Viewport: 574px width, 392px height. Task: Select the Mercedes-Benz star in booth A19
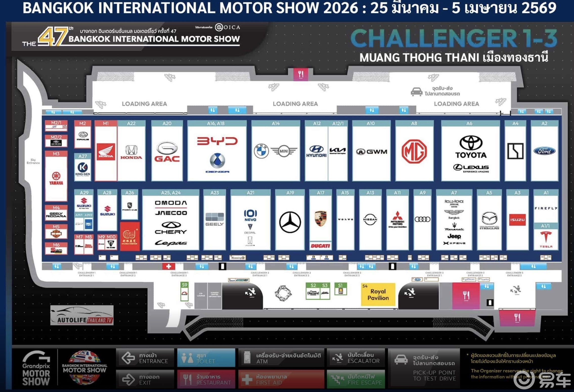[x=290, y=222]
